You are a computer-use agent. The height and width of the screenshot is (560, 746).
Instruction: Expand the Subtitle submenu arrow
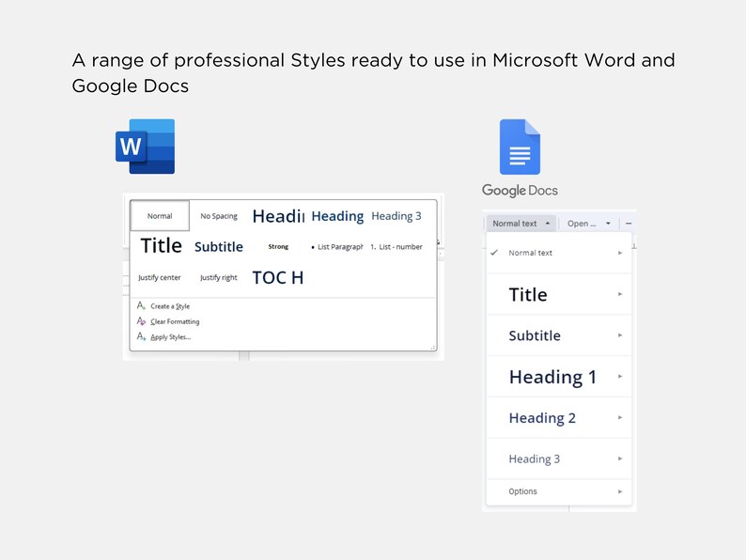pos(620,335)
